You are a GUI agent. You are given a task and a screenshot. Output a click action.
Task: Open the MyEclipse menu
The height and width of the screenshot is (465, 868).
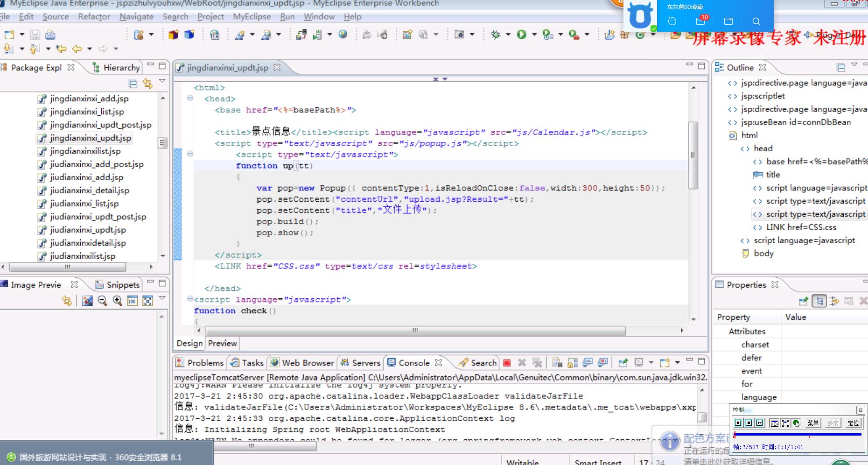pos(252,16)
